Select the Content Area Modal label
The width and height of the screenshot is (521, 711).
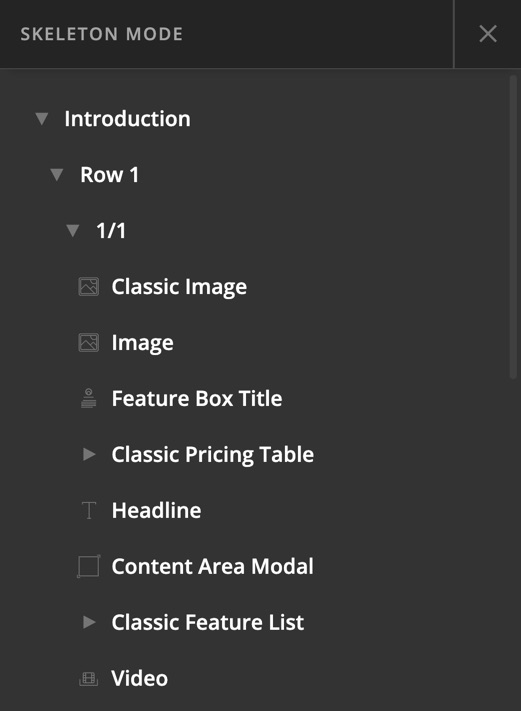point(212,566)
